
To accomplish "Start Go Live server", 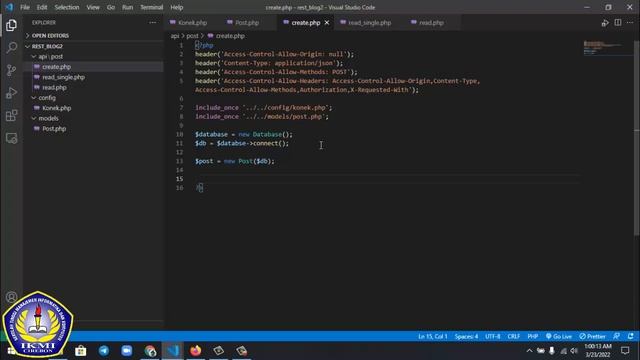I will pos(559,336).
